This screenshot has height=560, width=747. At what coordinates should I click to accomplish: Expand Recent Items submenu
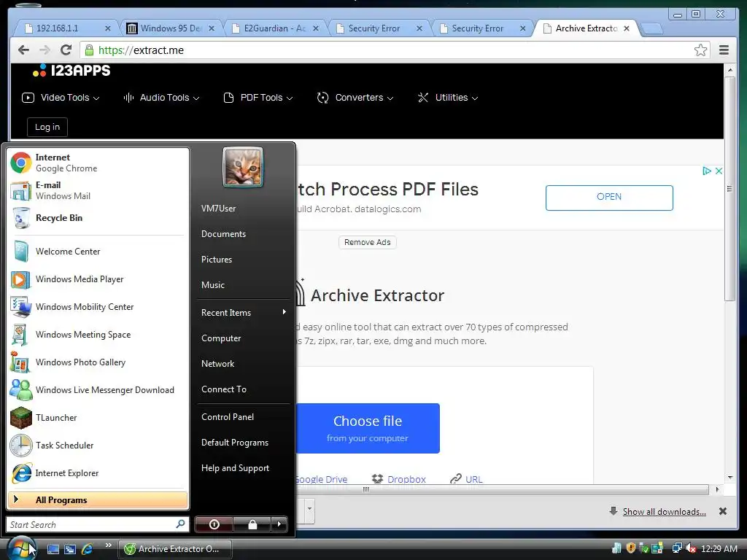(243, 313)
